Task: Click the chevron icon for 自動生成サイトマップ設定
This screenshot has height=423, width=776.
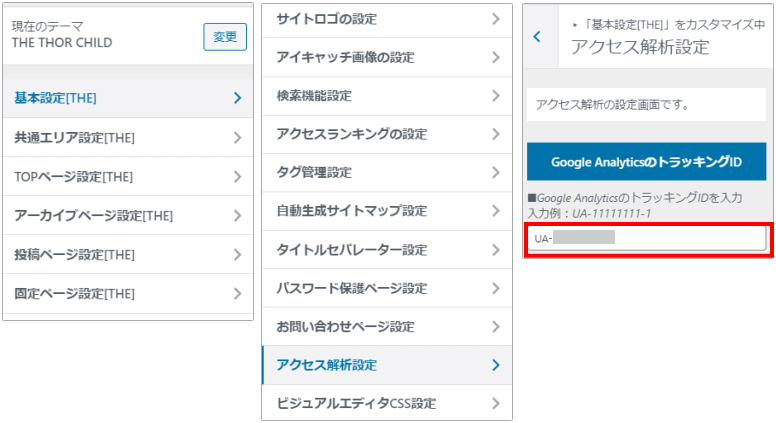Action: (496, 211)
